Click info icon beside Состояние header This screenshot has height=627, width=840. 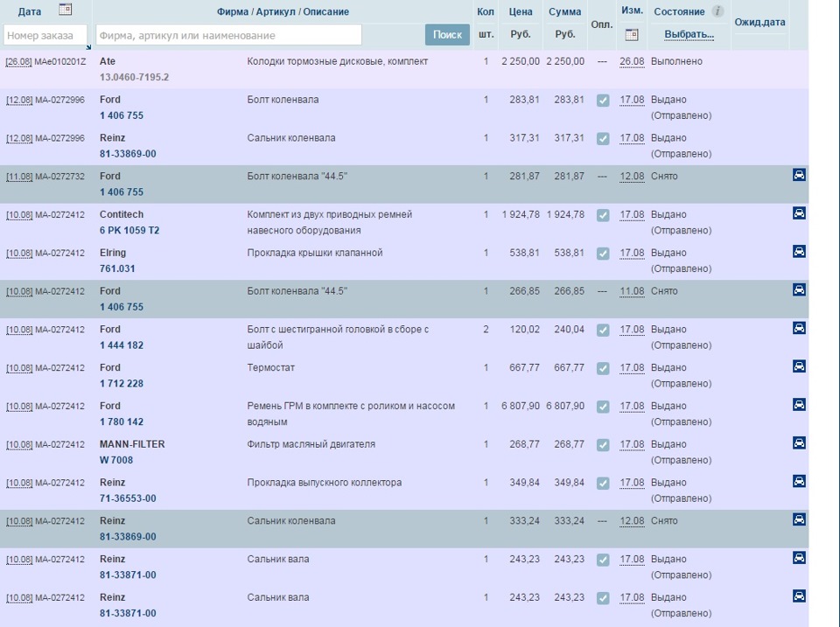(717, 11)
